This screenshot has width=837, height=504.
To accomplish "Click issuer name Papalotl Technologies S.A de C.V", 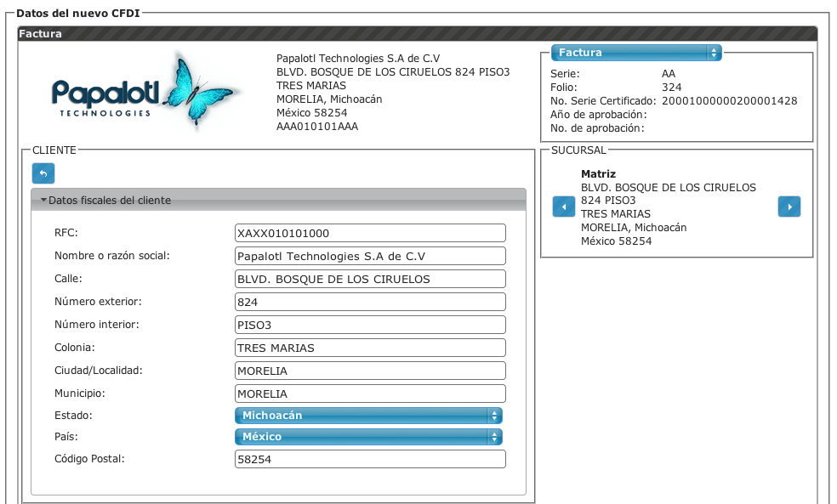I will [358, 58].
